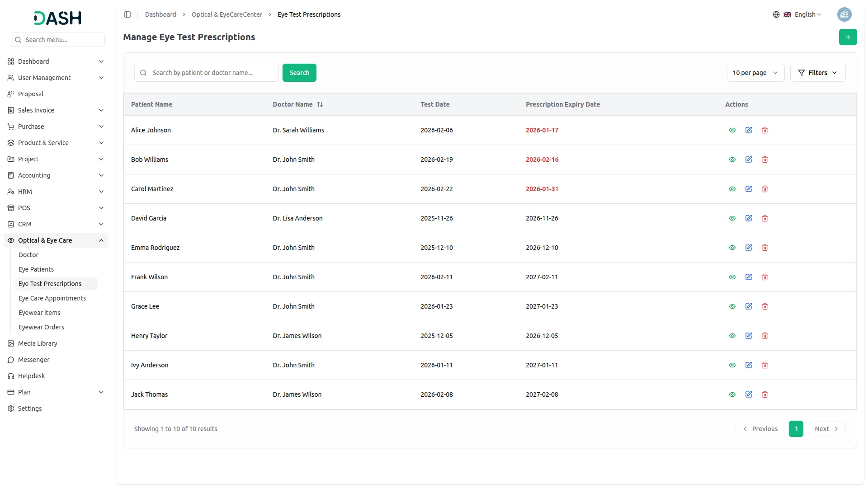Screen dimensions: 868x488
Task: Open the 10 per page dropdown
Action: point(755,73)
